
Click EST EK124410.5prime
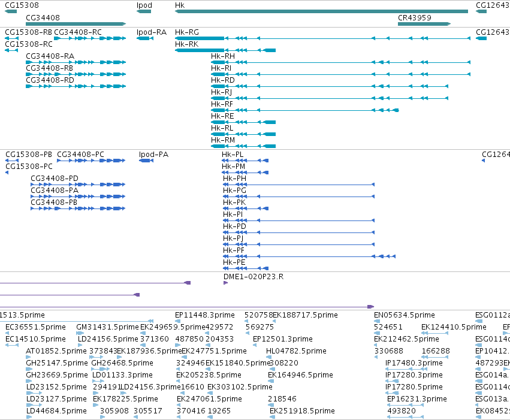[434, 333]
